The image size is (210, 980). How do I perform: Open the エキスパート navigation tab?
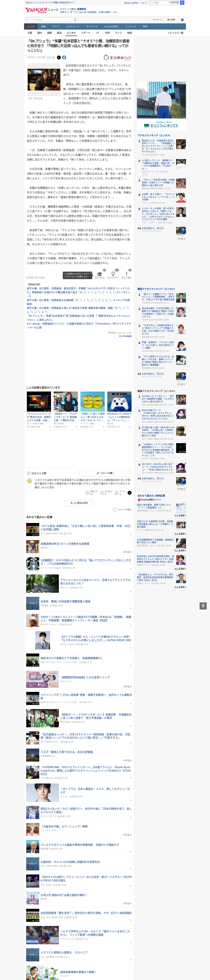pyautogui.click(x=72, y=27)
